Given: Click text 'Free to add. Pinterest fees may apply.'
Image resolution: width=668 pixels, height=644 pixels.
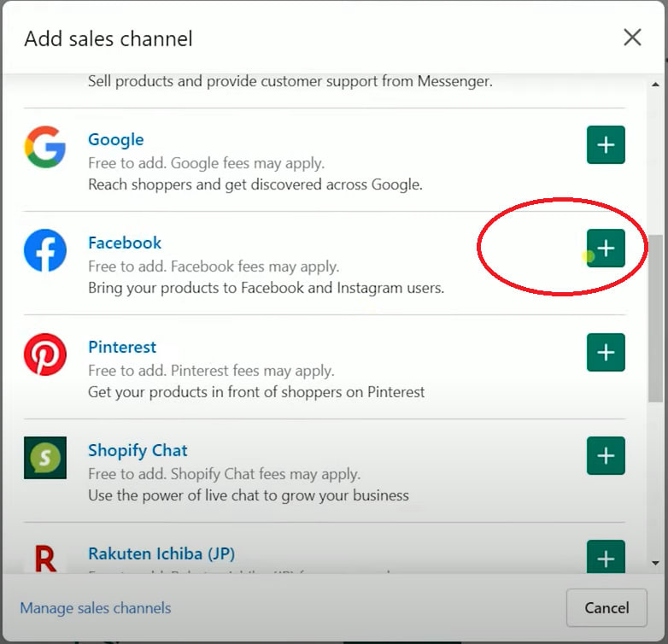Looking at the screenshot, I should coord(211,371).
